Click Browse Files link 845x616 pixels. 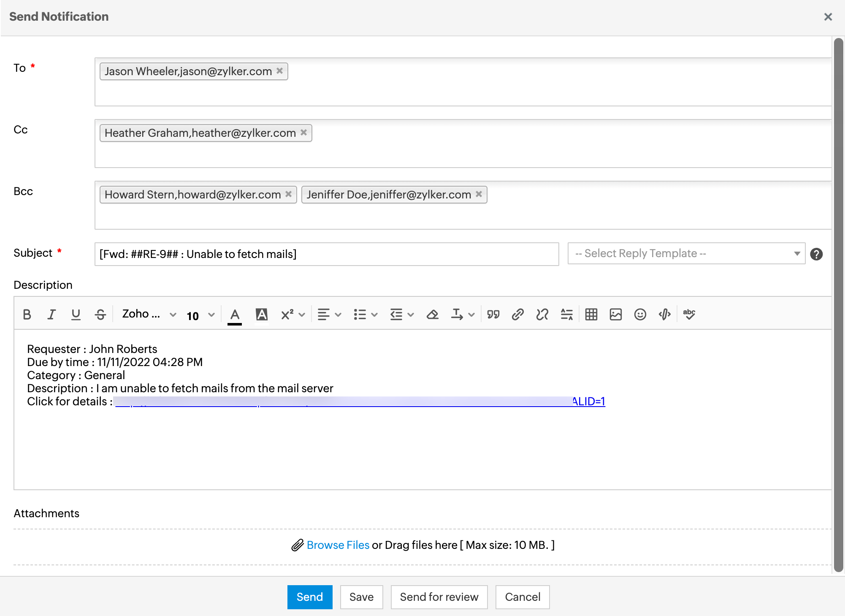point(338,545)
